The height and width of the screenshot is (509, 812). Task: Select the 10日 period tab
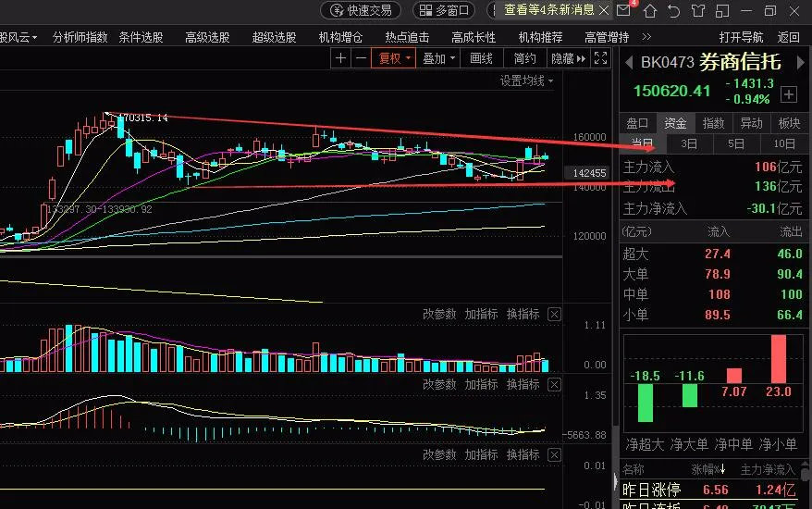click(x=784, y=143)
